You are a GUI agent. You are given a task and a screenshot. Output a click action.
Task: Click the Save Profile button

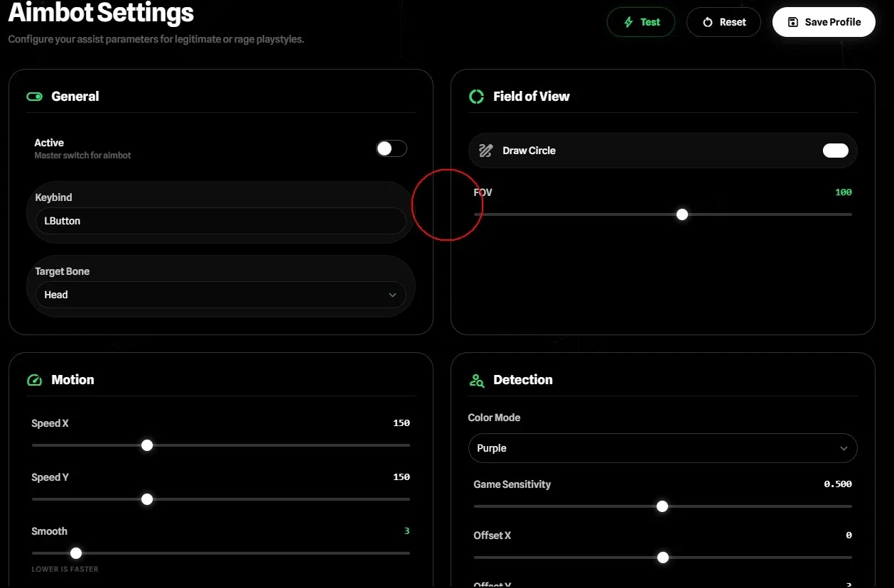point(824,22)
